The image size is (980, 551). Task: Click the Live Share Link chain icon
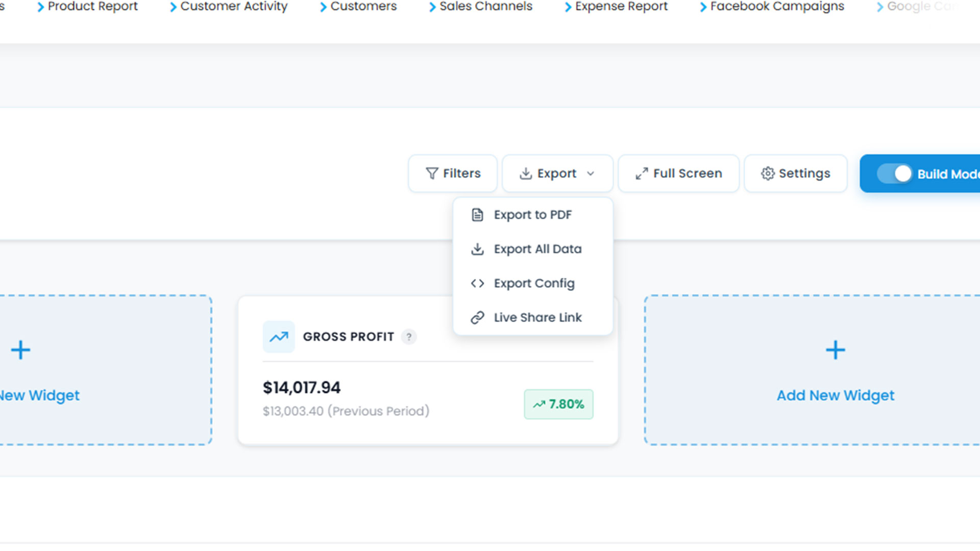click(477, 317)
